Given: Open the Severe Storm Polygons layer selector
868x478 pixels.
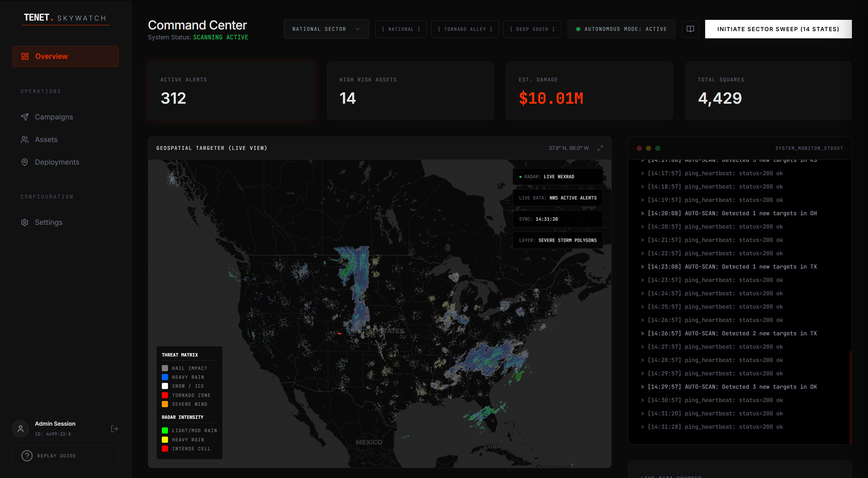Looking at the screenshot, I should pyautogui.click(x=557, y=240).
